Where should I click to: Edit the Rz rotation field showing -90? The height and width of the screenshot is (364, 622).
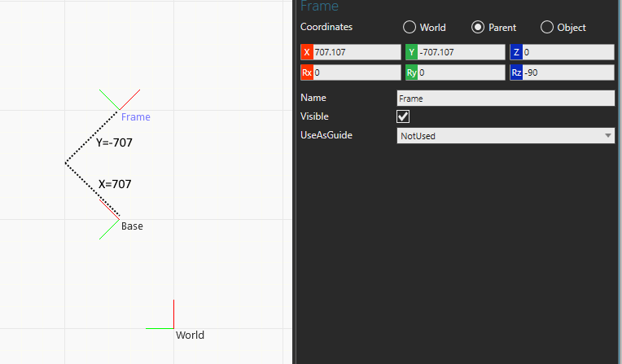tap(568, 72)
